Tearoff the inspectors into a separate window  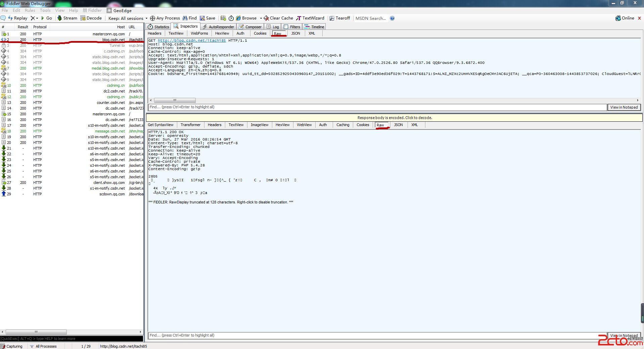click(x=339, y=18)
